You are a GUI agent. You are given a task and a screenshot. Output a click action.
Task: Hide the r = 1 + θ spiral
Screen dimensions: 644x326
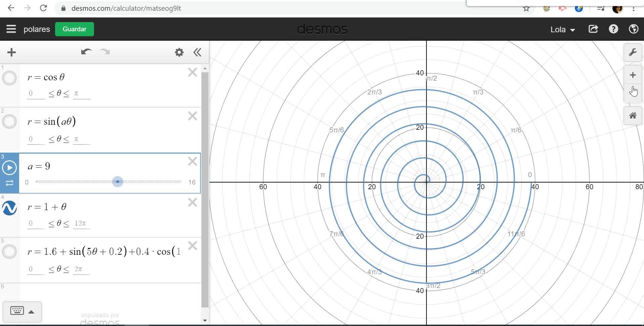click(x=9, y=208)
